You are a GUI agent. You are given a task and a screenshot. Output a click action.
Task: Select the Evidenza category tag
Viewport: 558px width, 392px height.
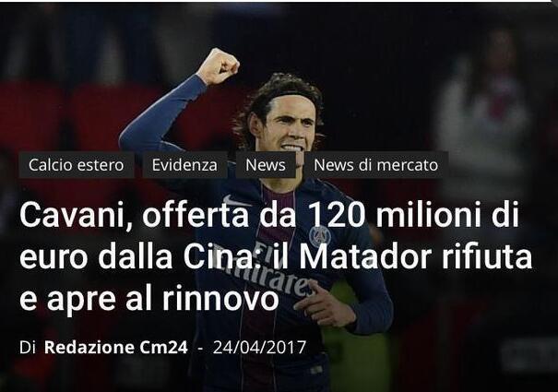tap(184, 165)
